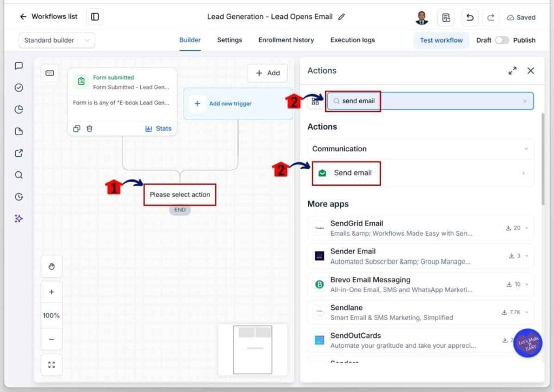Viewport: 554px width, 392px height.
Task: Click the send email search field
Action: pyautogui.click(x=430, y=101)
